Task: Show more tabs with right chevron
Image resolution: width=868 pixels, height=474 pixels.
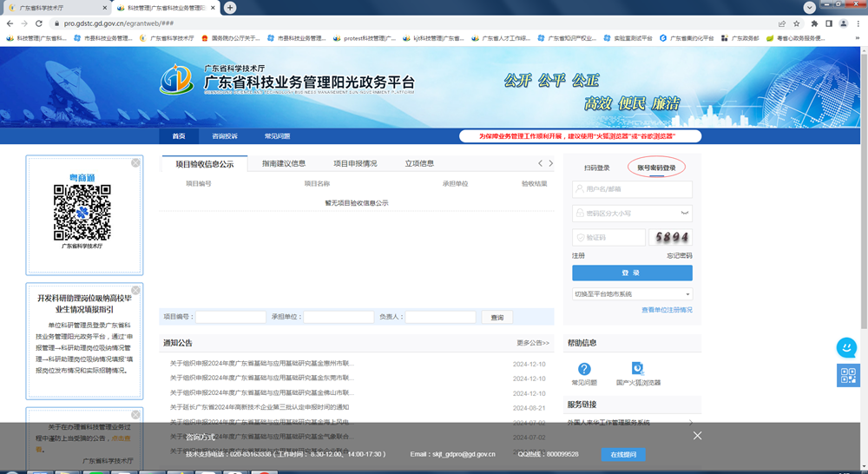Action: point(551,163)
